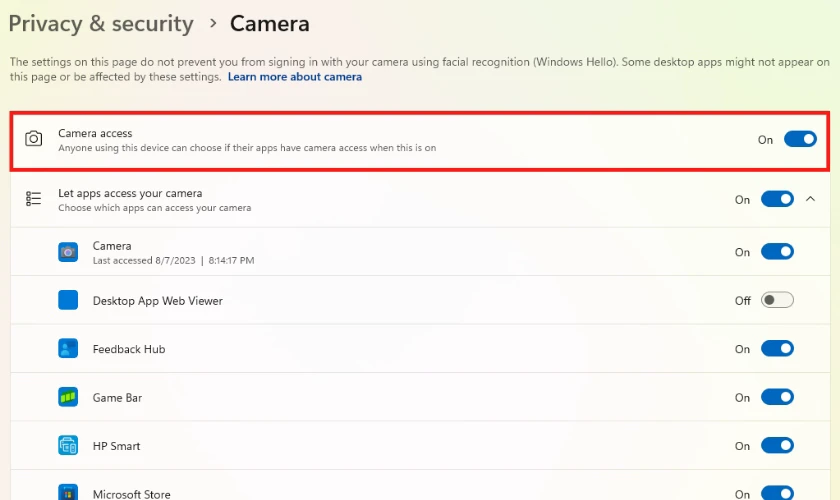Click the Desktop App Web Viewer blue icon
Image resolution: width=840 pixels, height=500 pixels.
pyautogui.click(x=68, y=300)
